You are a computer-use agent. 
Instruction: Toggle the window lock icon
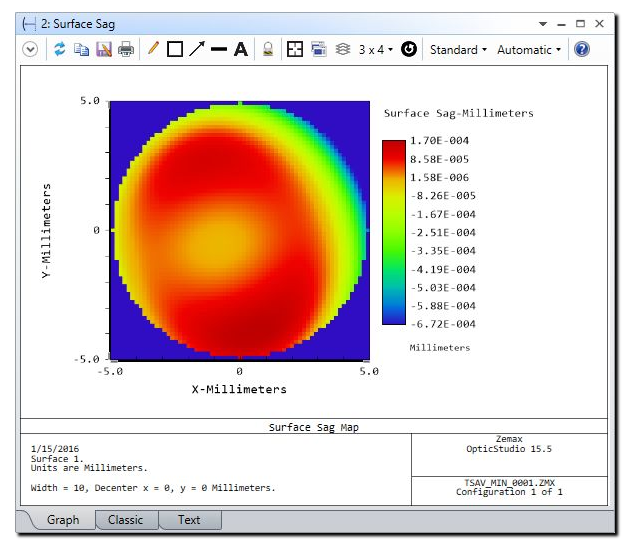tap(268, 50)
